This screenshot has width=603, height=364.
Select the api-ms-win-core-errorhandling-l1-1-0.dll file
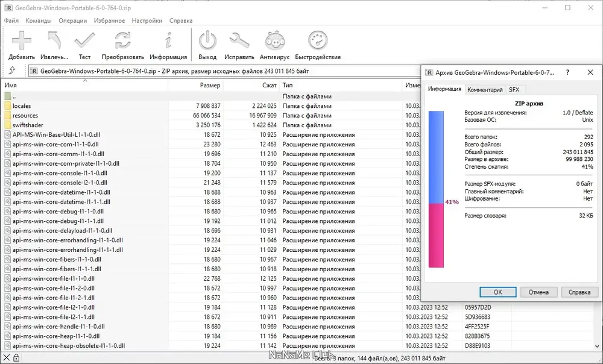click(x=68, y=240)
